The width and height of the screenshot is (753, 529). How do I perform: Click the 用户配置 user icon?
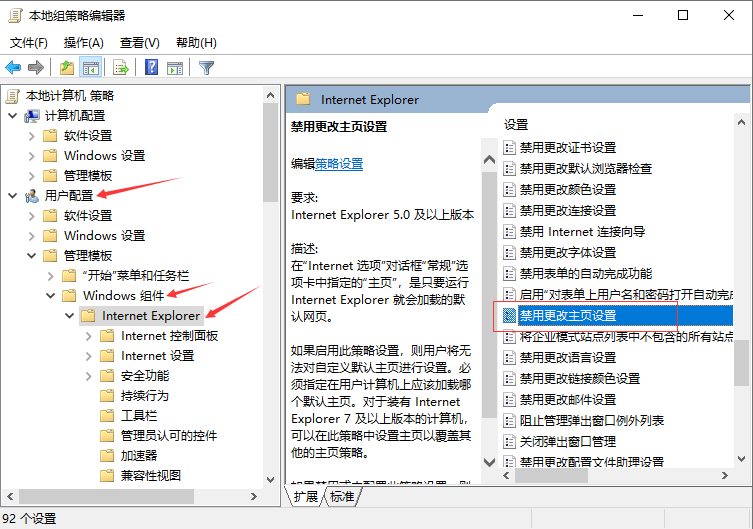coord(32,196)
